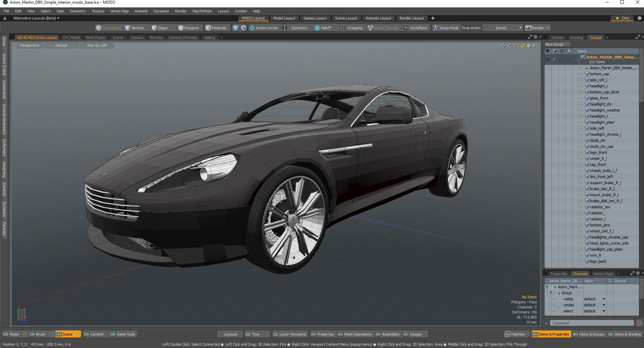This screenshot has height=348, width=644.
Task: Click the Scene mode button at bottom
Action: 68,334
